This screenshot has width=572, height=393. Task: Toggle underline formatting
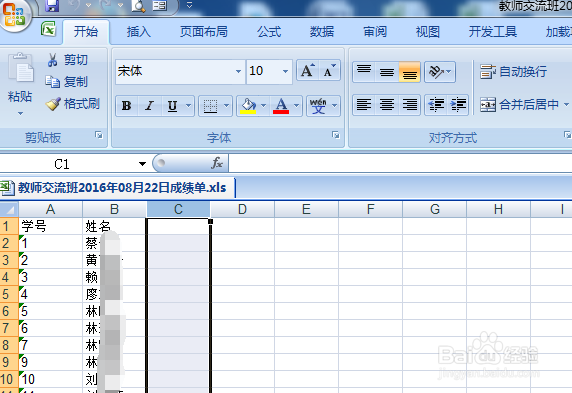(172, 106)
